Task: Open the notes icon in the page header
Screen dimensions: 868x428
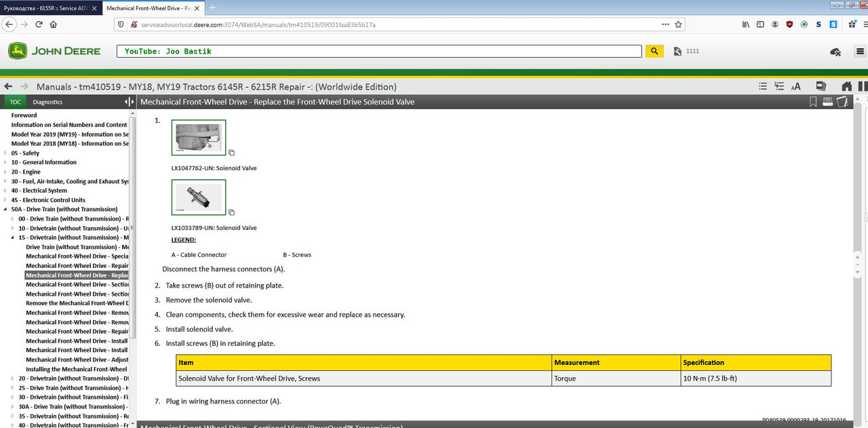Action: coord(842,102)
